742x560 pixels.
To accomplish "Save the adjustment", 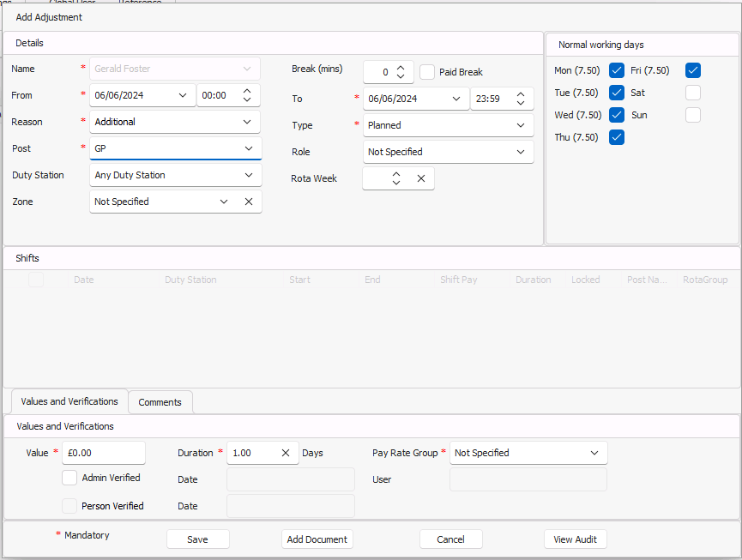I will [197, 539].
